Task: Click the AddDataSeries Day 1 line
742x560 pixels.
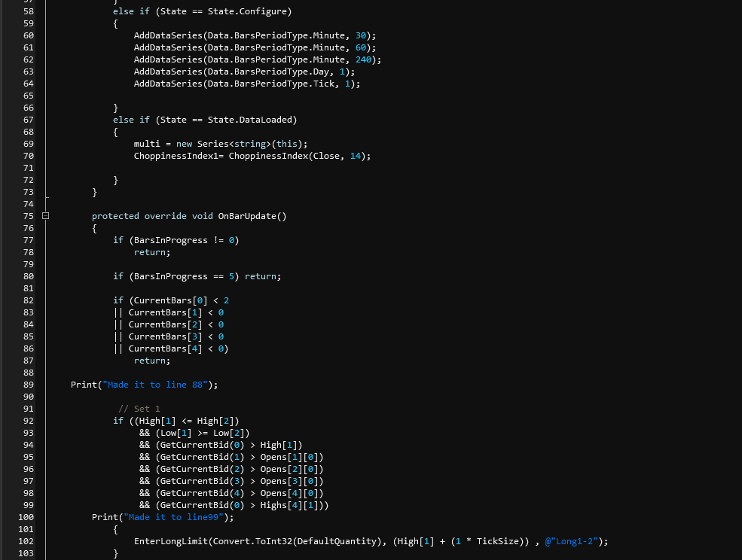Action: (x=244, y=72)
